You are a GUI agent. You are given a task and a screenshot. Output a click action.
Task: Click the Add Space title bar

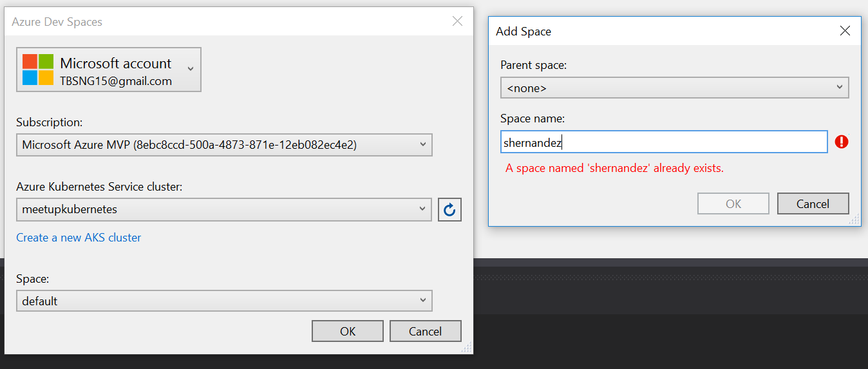coord(644,31)
